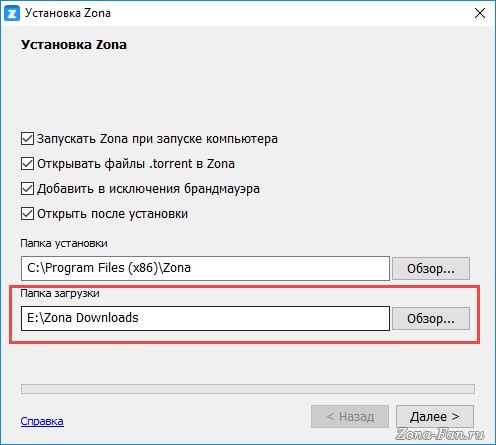Uncheck 'Открыть после установки' checkbox

27,214
